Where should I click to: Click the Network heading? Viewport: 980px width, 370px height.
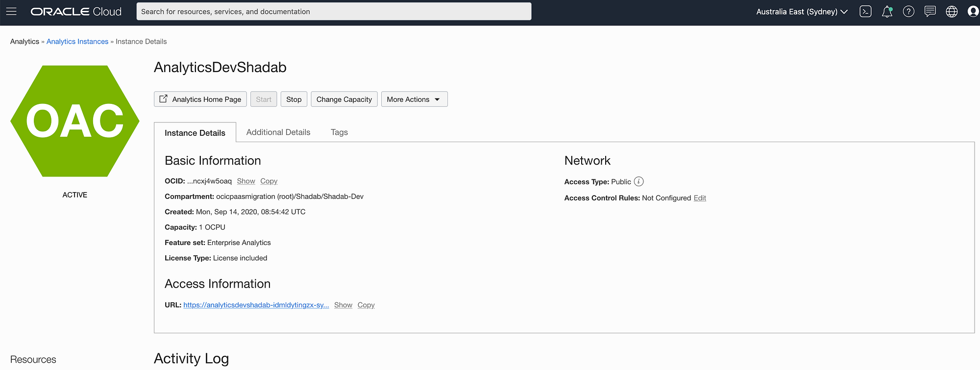[x=588, y=161]
